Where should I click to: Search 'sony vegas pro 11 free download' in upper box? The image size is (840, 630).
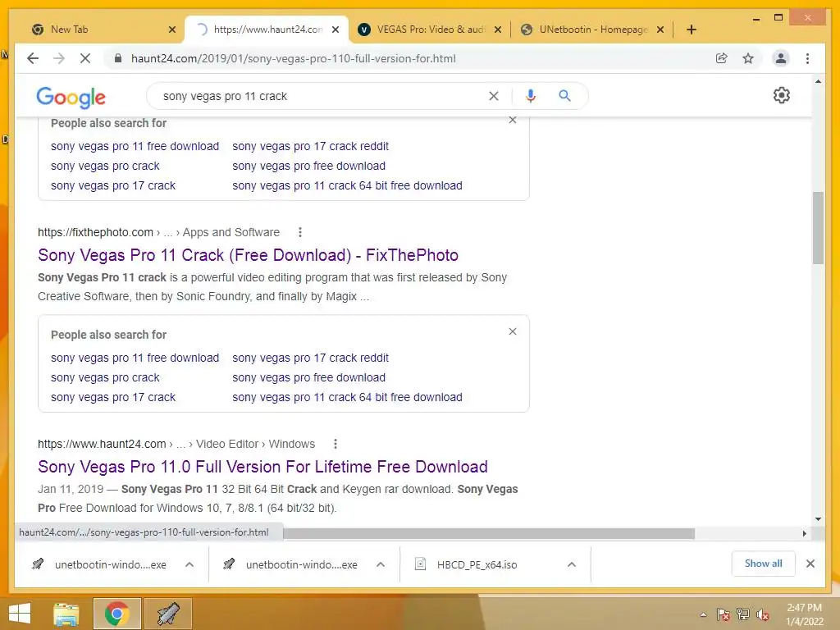coord(135,146)
